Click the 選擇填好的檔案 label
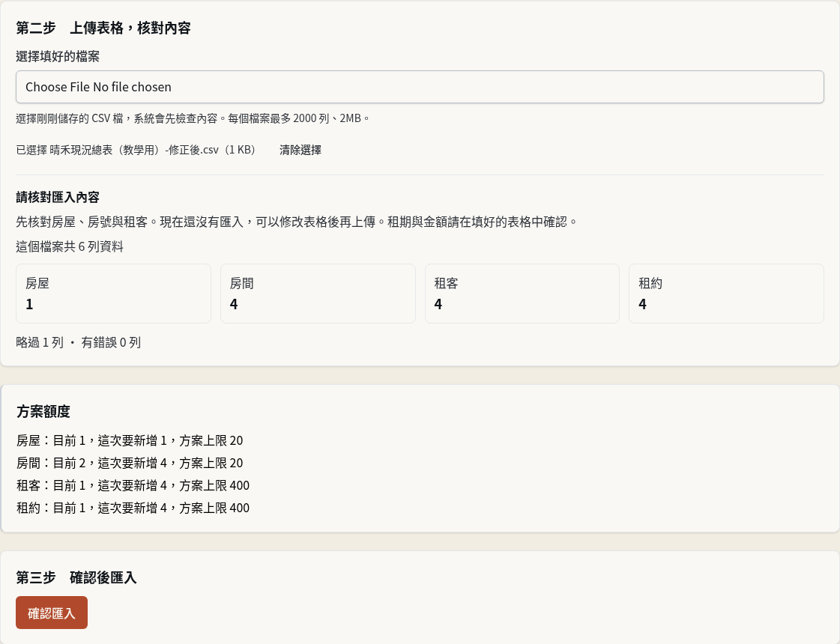 [x=58, y=56]
